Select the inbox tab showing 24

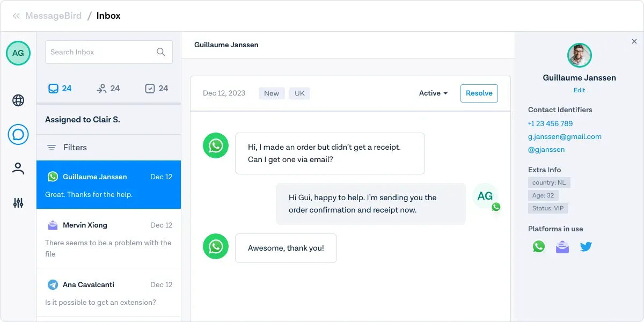click(x=60, y=89)
